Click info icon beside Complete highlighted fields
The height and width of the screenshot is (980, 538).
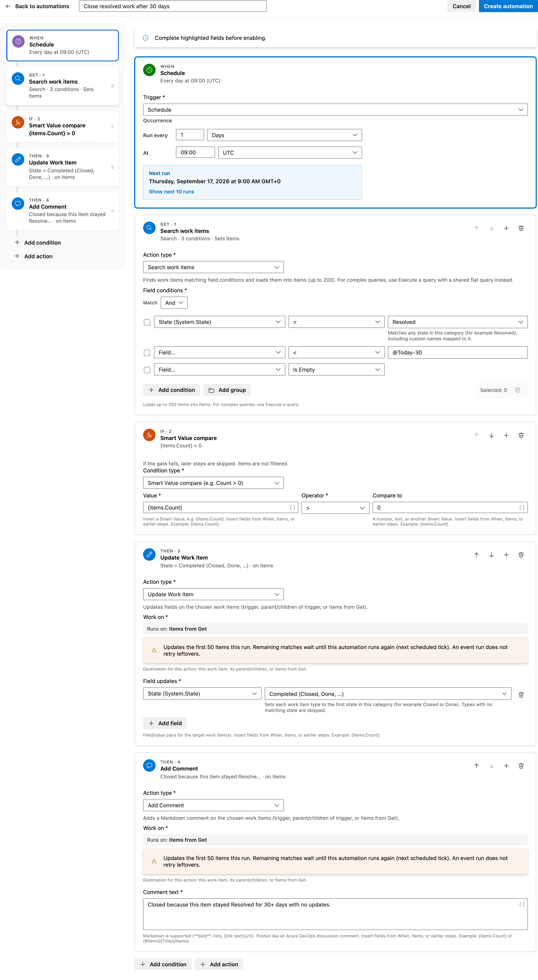pyautogui.click(x=145, y=38)
